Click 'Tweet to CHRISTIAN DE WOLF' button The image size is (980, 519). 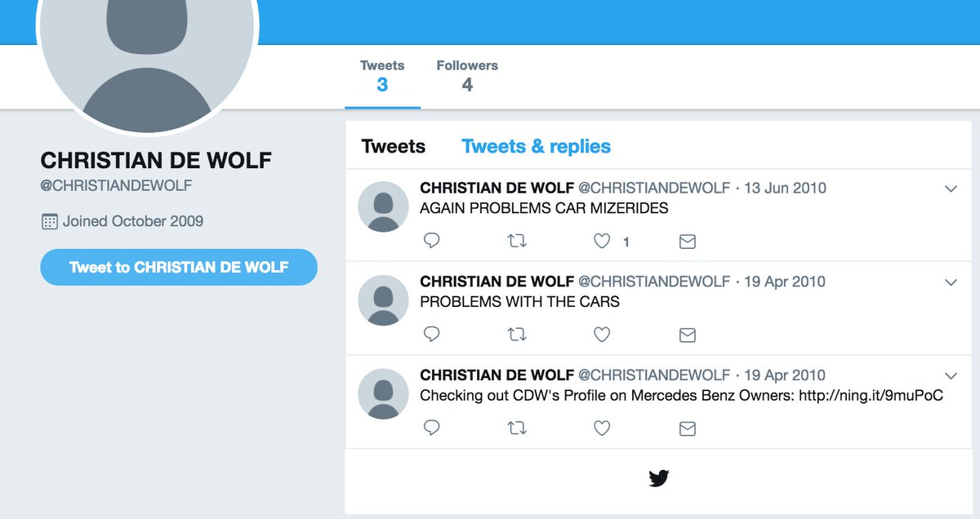pyautogui.click(x=179, y=267)
